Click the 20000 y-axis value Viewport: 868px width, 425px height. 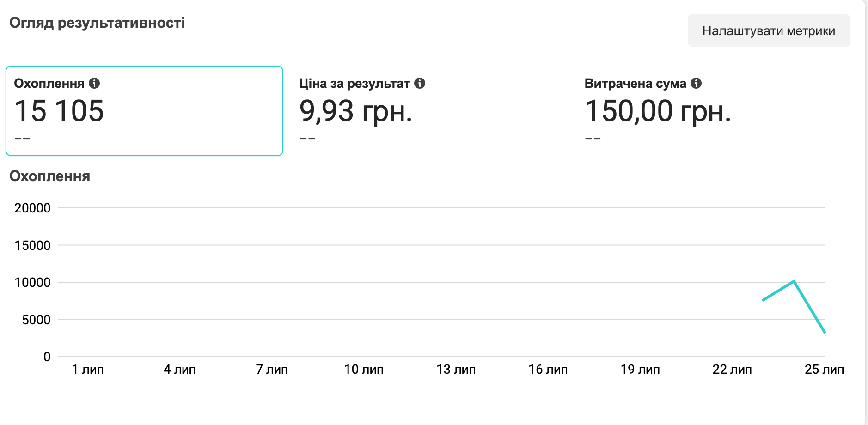[32, 208]
